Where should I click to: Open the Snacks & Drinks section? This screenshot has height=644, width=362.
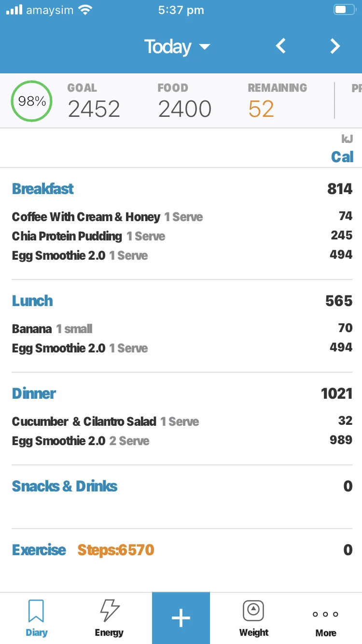65,486
